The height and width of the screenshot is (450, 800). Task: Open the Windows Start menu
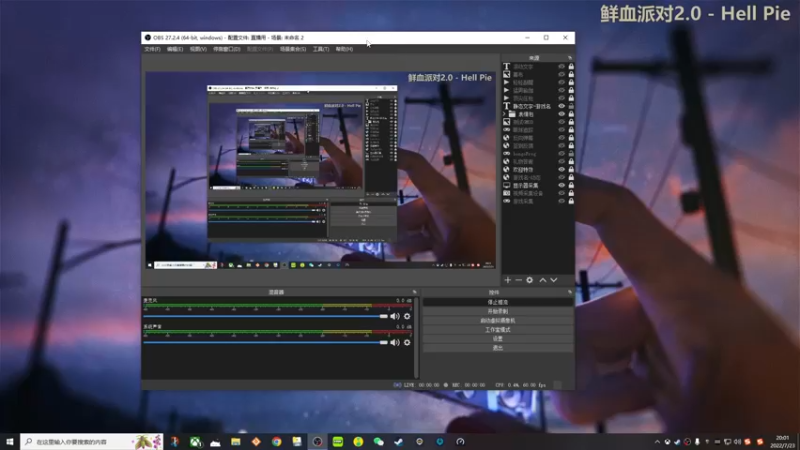point(10,442)
